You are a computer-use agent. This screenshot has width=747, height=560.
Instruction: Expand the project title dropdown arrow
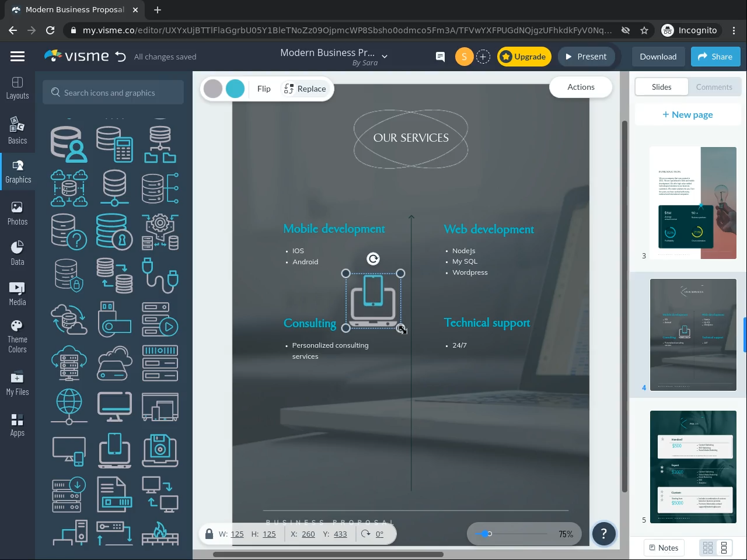[385, 57]
